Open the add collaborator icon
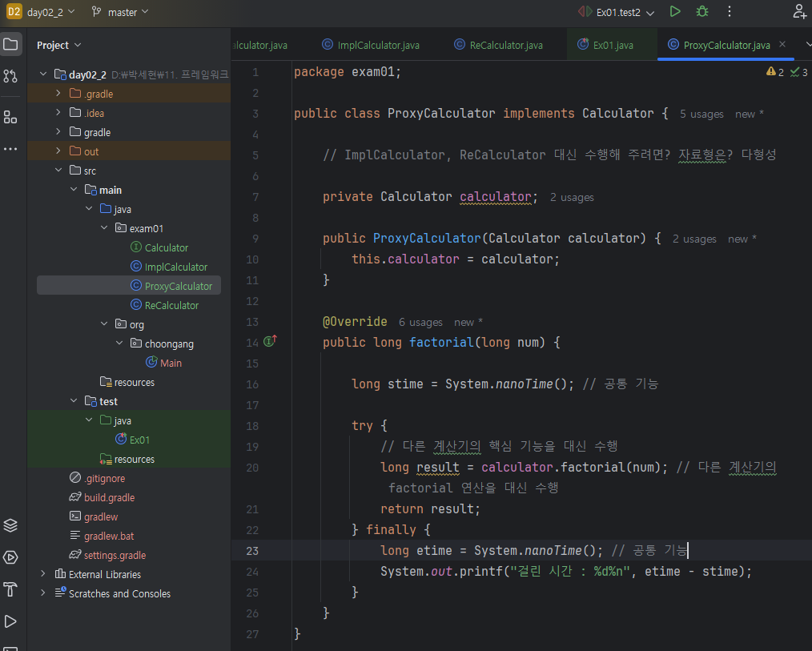The width and height of the screenshot is (812, 651). [x=799, y=11]
